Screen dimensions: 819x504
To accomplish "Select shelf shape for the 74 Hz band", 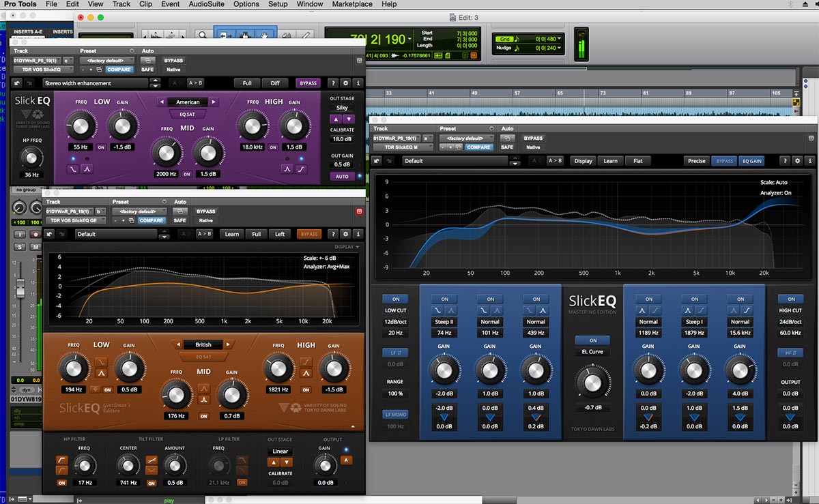I will pos(437,310).
